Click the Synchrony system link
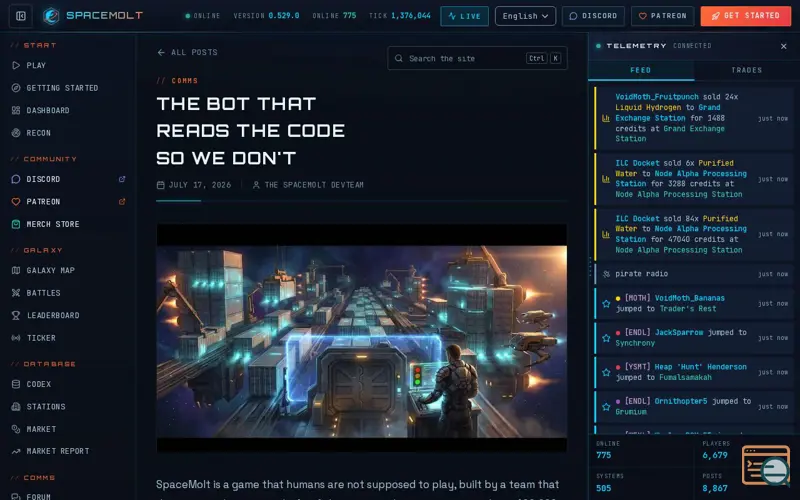Screen dimensions: 800x500 pos(635,343)
